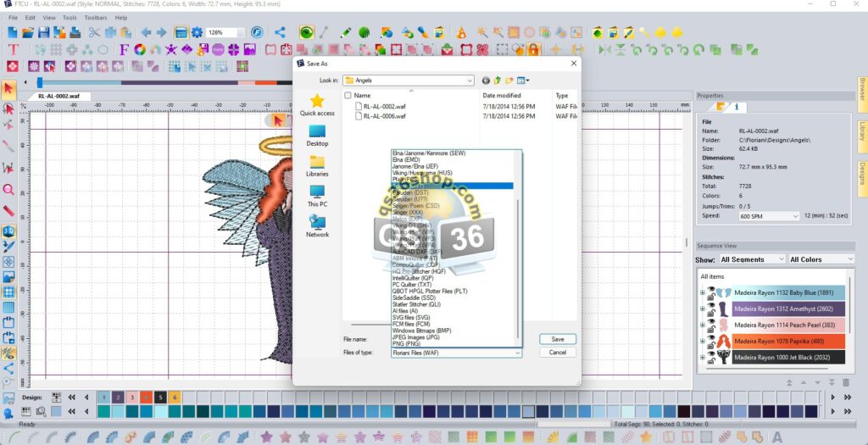This screenshot has height=445, width=868.
Task: Click the Share icon in top toolbar
Action: pyautogui.click(x=280, y=32)
